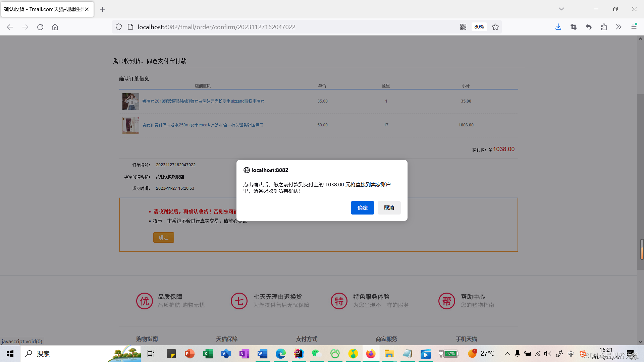
Task: Open the browser home page
Action: pos(55,27)
